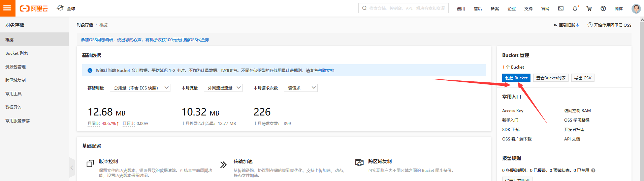Open 常用服务推荐 in the sidebar

click(x=34, y=121)
